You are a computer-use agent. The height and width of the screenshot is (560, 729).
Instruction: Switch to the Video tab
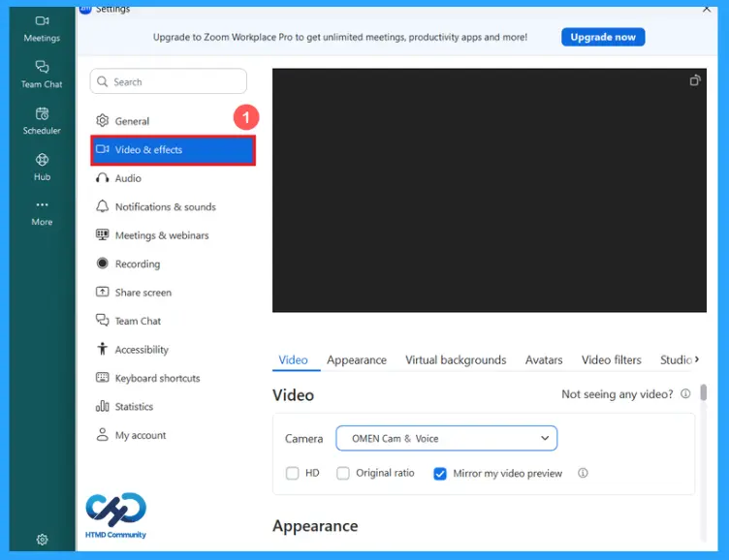click(x=293, y=359)
